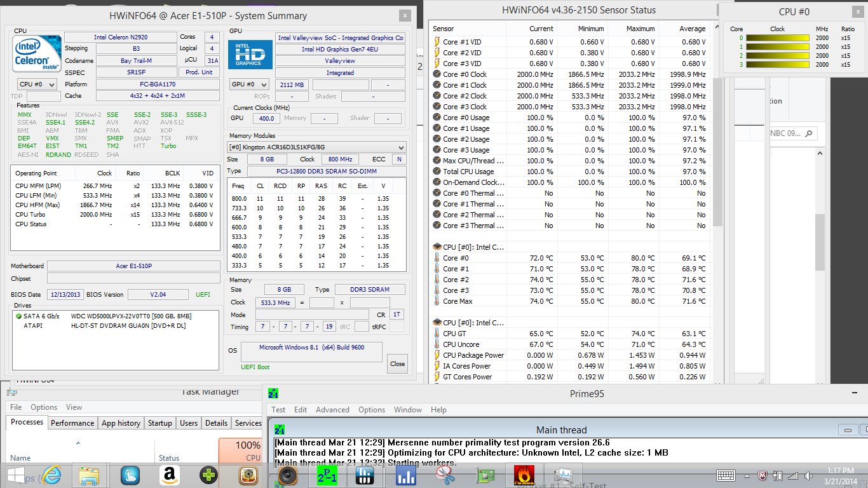
Task: Open the File menu in Task Manager
Action: [x=16, y=407]
